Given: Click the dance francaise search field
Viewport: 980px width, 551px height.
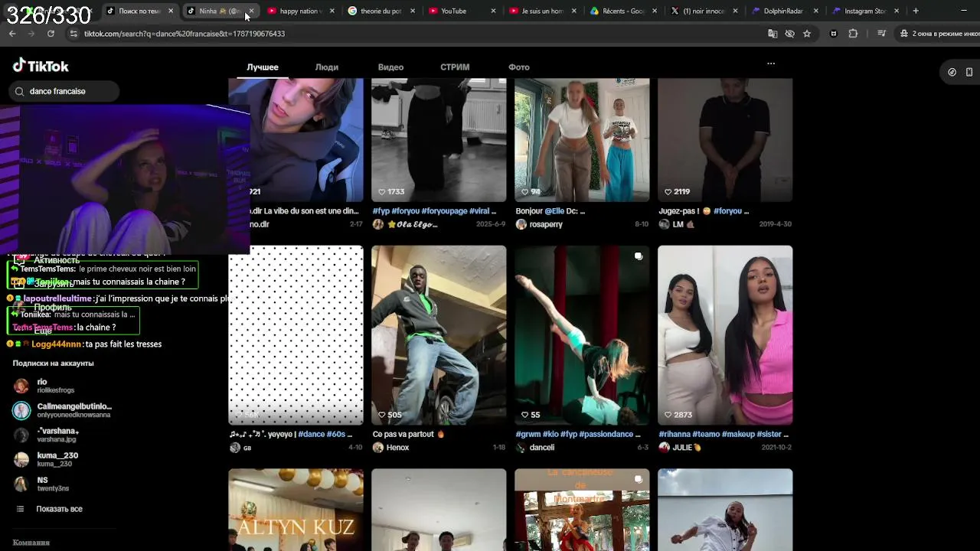Looking at the screenshot, I should click(x=64, y=91).
